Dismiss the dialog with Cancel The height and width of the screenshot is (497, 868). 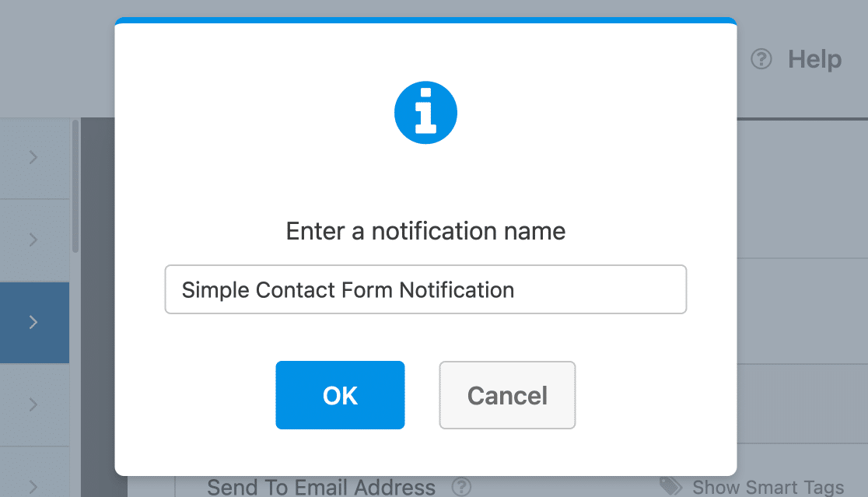(x=507, y=395)
